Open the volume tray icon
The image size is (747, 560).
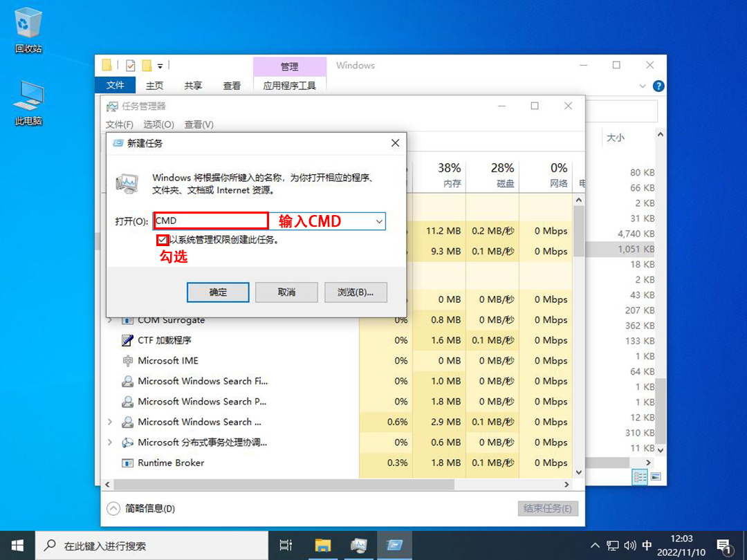pos(630,545)
